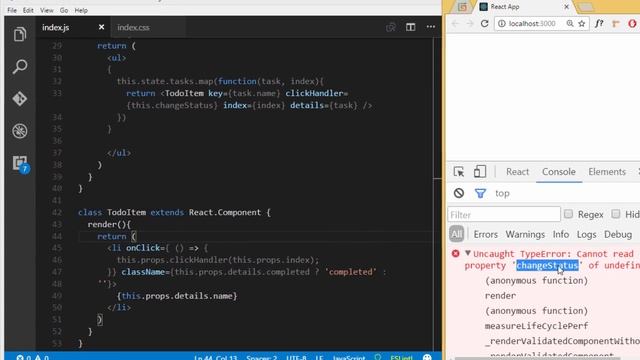Select the All log level filter
Image resolution: width=640 pixels, height=360 pixels.
(456, 234)
